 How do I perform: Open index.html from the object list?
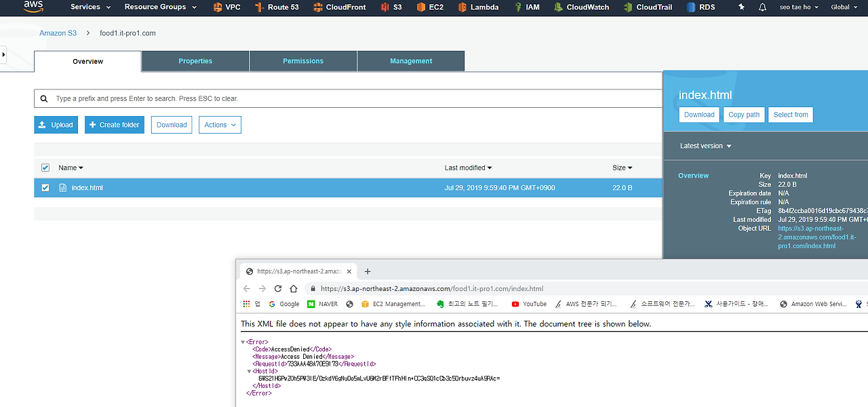click(x=87, y=188)
